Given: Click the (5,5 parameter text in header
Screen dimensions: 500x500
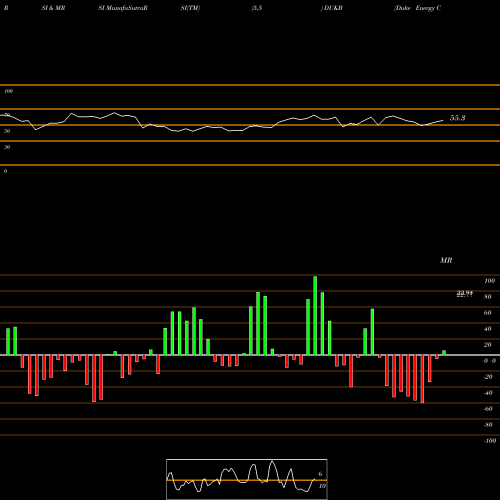Looking at the screenshot, I should click(x=257, y=8).
